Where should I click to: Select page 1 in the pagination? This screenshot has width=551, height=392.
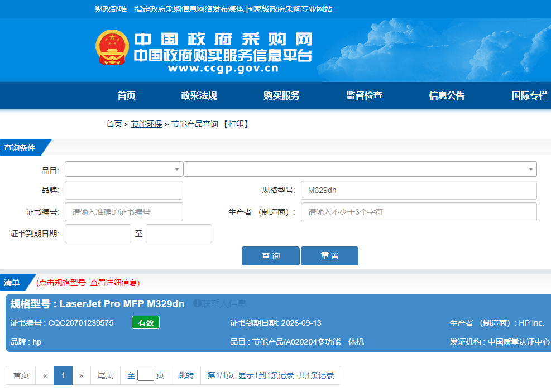63,375
